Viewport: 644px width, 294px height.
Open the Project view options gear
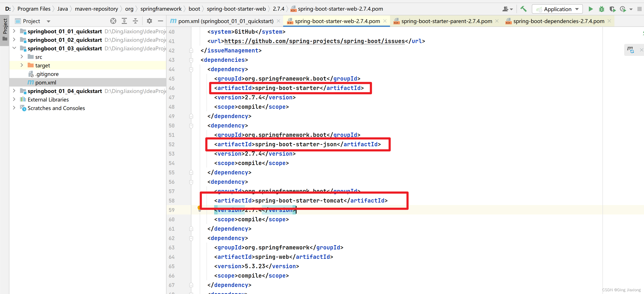149,21
